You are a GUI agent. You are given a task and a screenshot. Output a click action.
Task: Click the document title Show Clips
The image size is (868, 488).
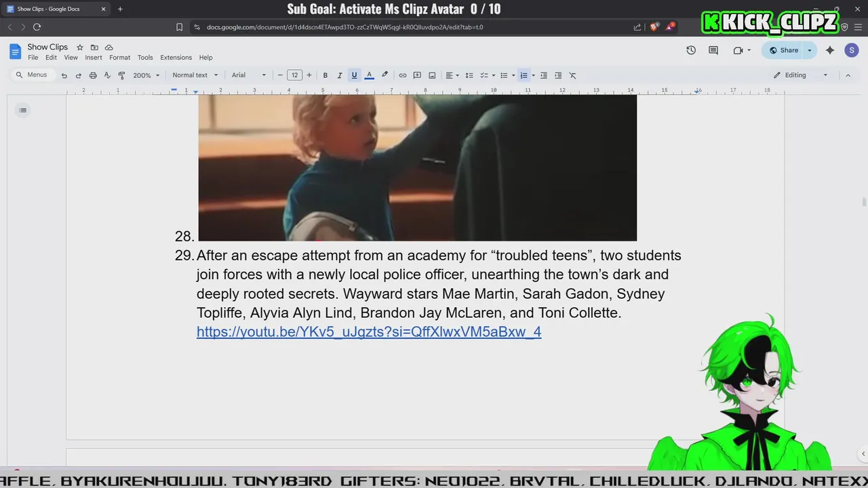[x=47, y=47]
